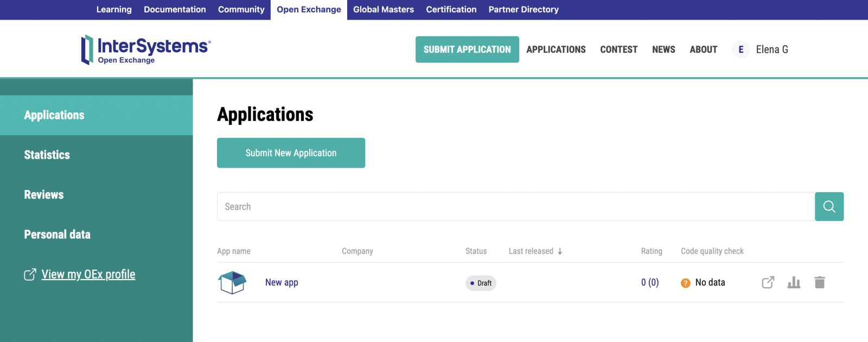Viewport: 868px width, 342px height.
Task: Open the Learning top menu item
Action: click(114, 9)
